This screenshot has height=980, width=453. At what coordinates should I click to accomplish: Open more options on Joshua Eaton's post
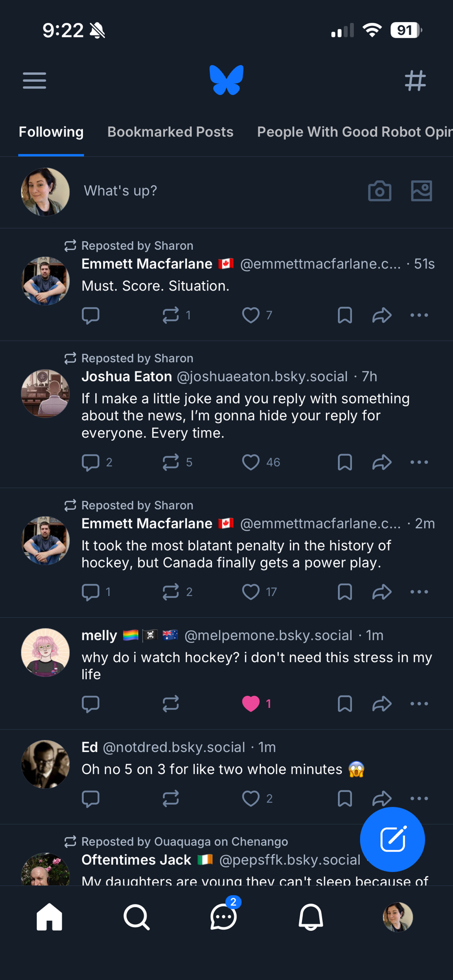coord(419,462)
